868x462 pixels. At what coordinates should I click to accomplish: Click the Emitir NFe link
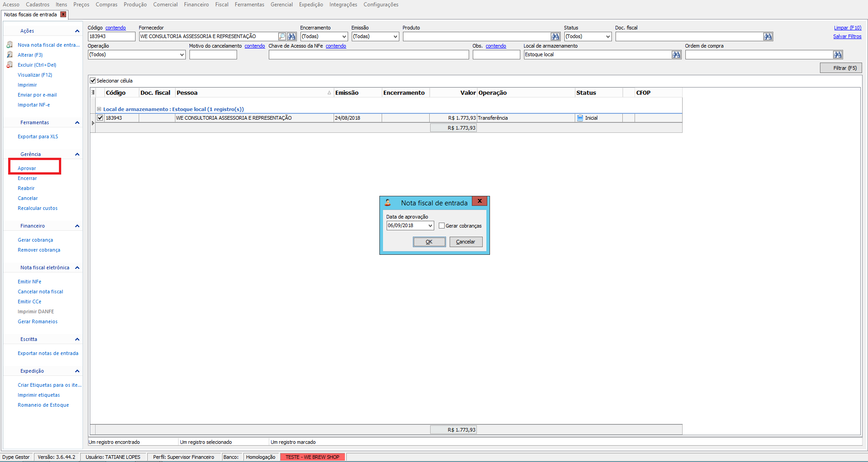29,282
